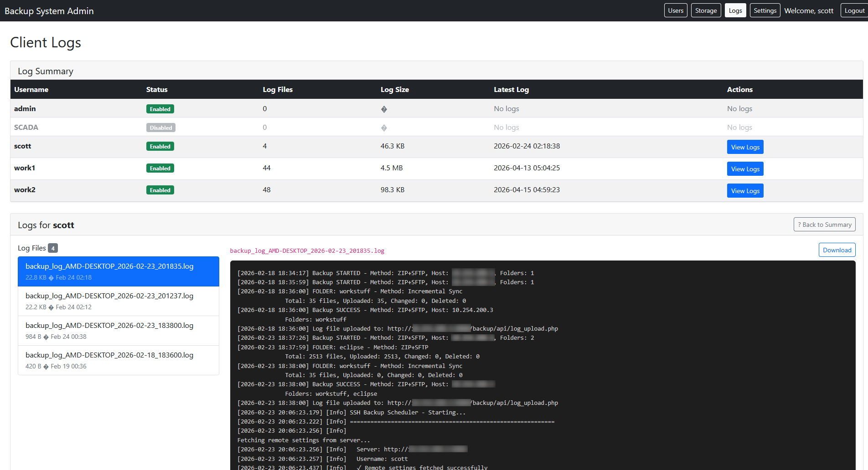Click the 98.3 KB log size
Screen dimensions: 868x470
point(393,189)
